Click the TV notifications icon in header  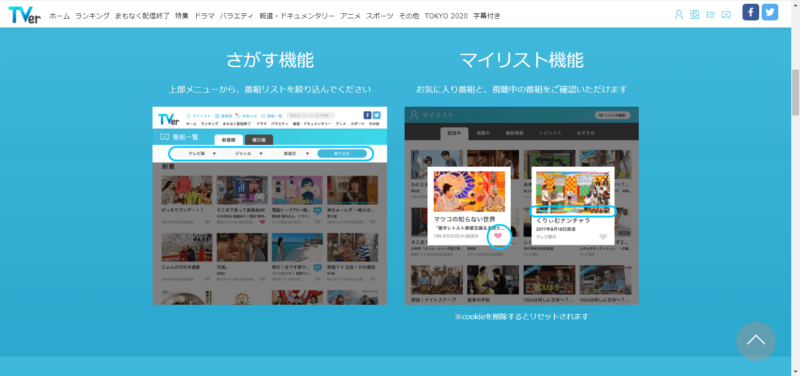(726, 15)
